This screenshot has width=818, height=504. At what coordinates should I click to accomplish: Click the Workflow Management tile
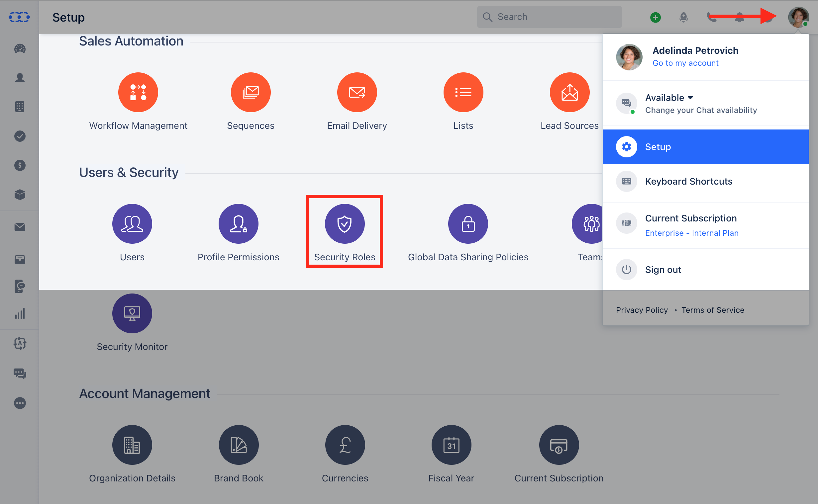coord(138,92)
